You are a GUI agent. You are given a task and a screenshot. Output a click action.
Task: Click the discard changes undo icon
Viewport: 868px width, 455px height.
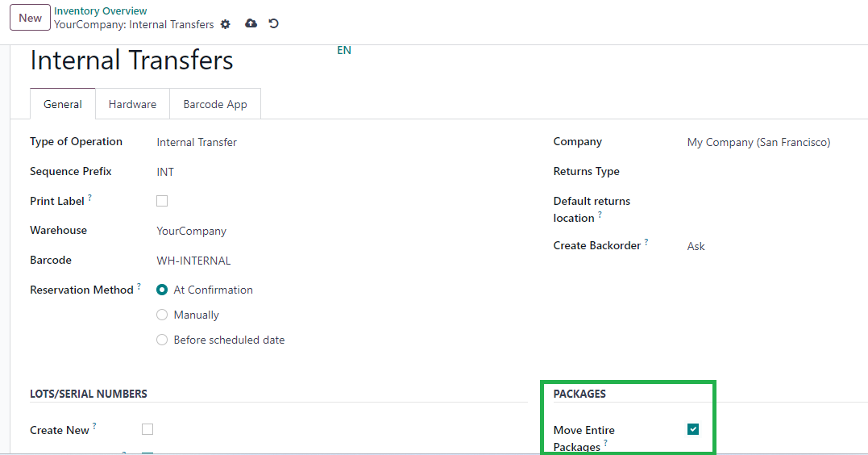click(273, 23)
